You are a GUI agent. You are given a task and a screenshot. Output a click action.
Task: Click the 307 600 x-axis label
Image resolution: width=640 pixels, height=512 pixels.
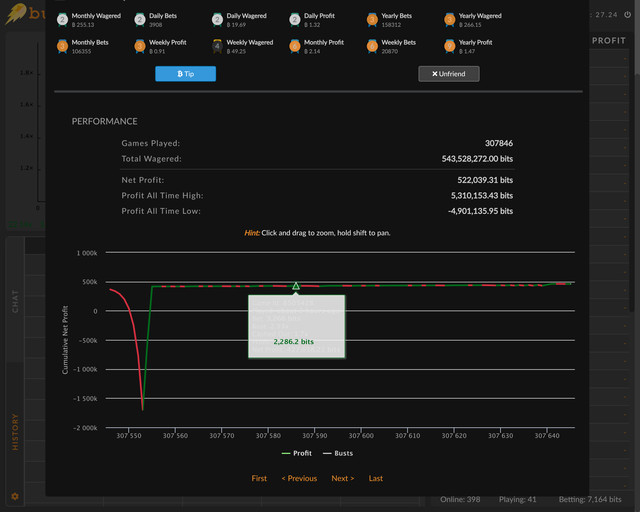pyautogui.click(x=361, y=436)
